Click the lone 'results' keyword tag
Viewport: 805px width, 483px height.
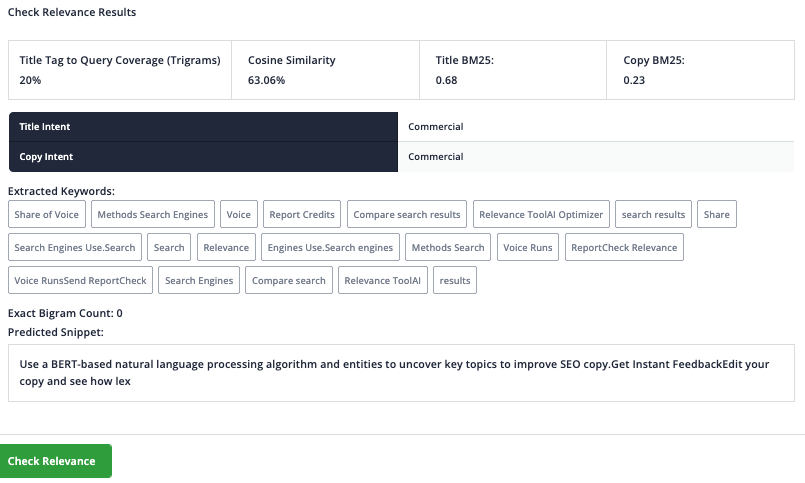[x=455, y=280]
